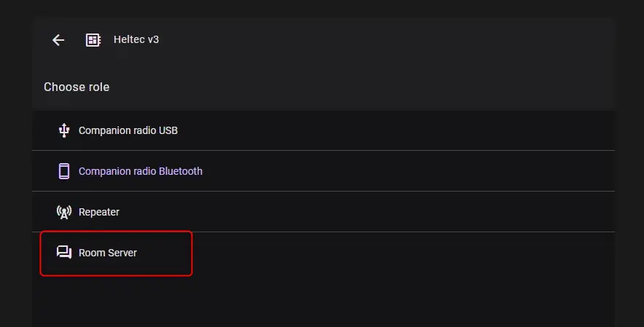Click the Heltec v3 device title
The image size is (644, 327).
[136, 39]
